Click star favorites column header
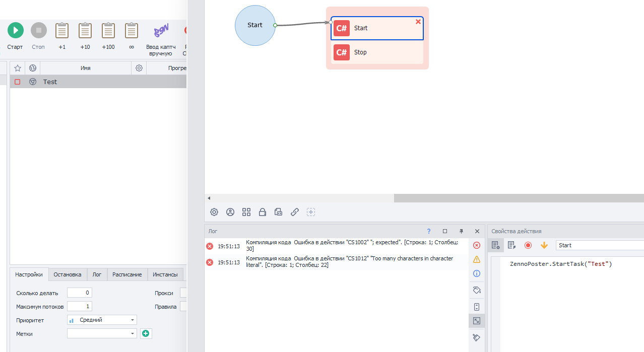The width and height of the screenshot is (644, 352). point(18,68)
